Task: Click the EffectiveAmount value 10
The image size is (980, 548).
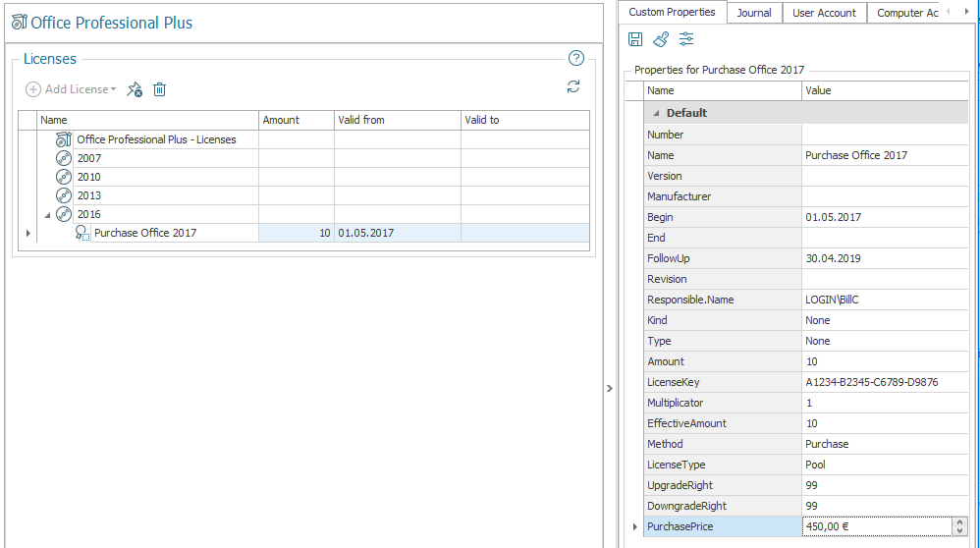Action: pyautogui.click(x=885, y=423)
